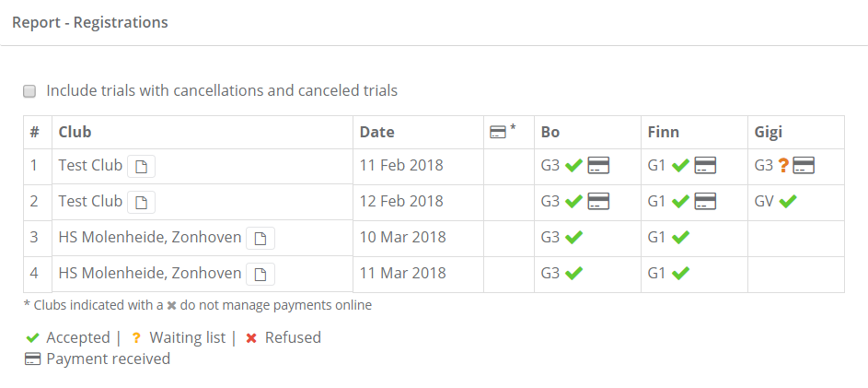Click the Date column header

(377, 132)
